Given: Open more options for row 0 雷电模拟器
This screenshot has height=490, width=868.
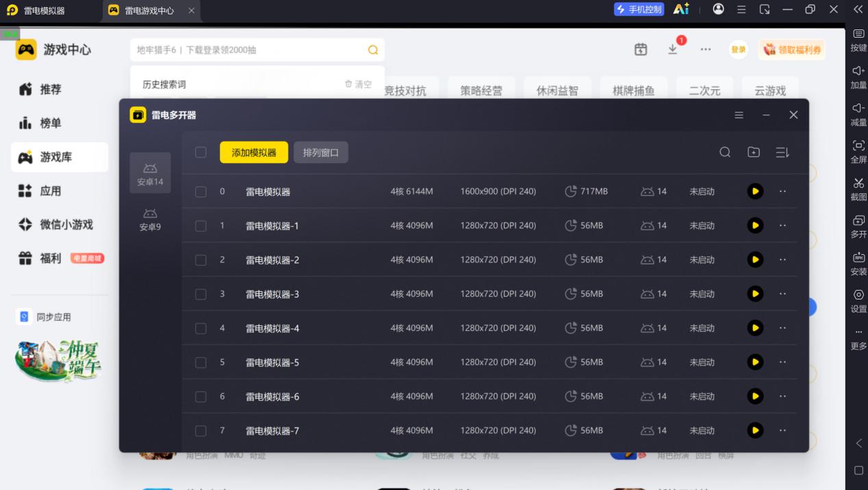Looking at the screenshot, I should [783, 191].
